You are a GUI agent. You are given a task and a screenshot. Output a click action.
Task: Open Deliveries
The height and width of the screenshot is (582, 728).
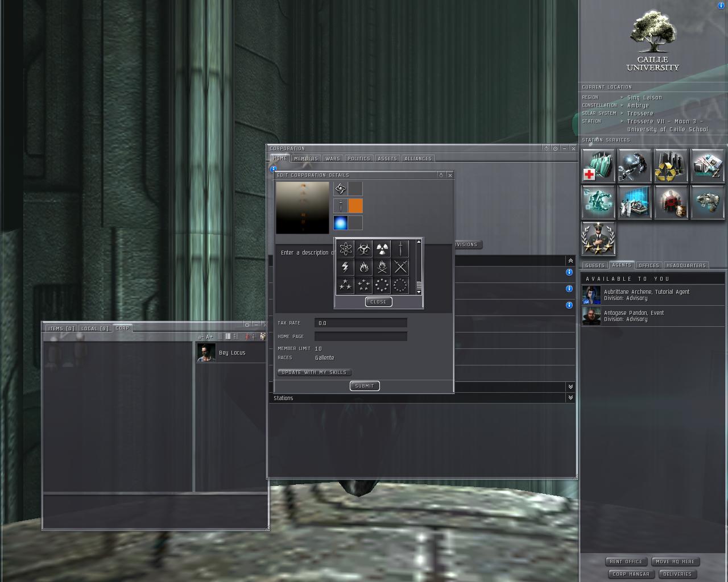coord(677,574)
